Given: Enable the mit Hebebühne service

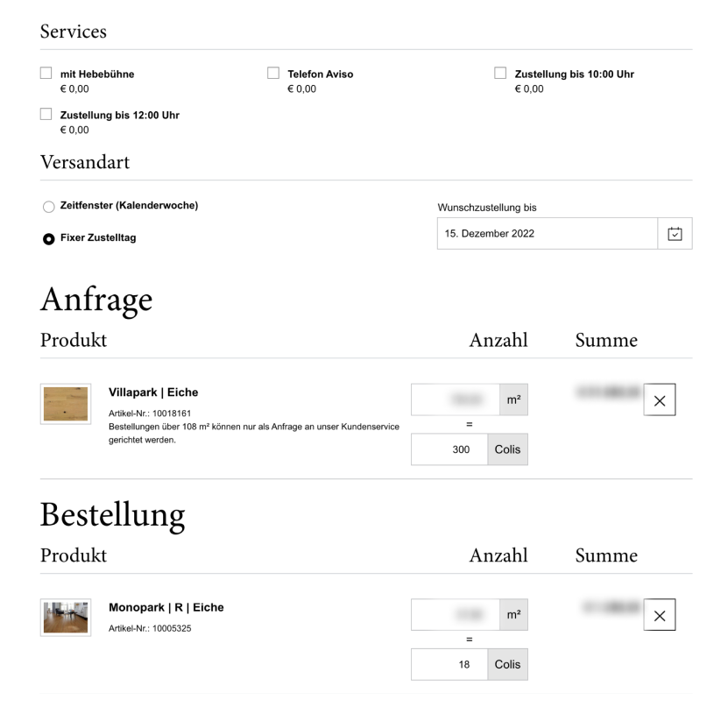Looking at the screenshot, I should (46, 73).
